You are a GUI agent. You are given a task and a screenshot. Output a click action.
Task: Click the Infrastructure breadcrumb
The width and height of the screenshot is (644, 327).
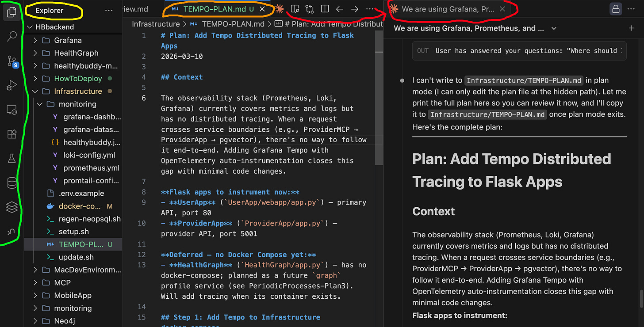click(x=155, y=24)
